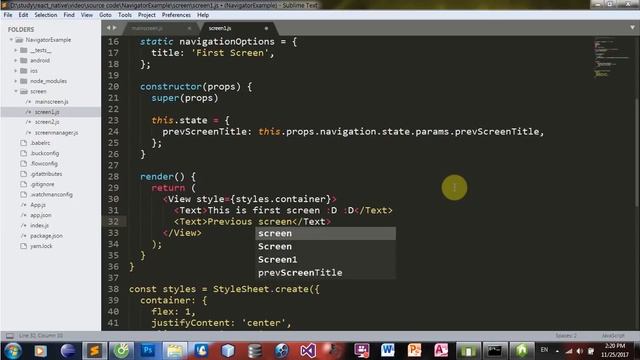Click the unsaved dot on screen1.js tab
The height and width of the screenshot is (360, 640).
click(266, 28)
